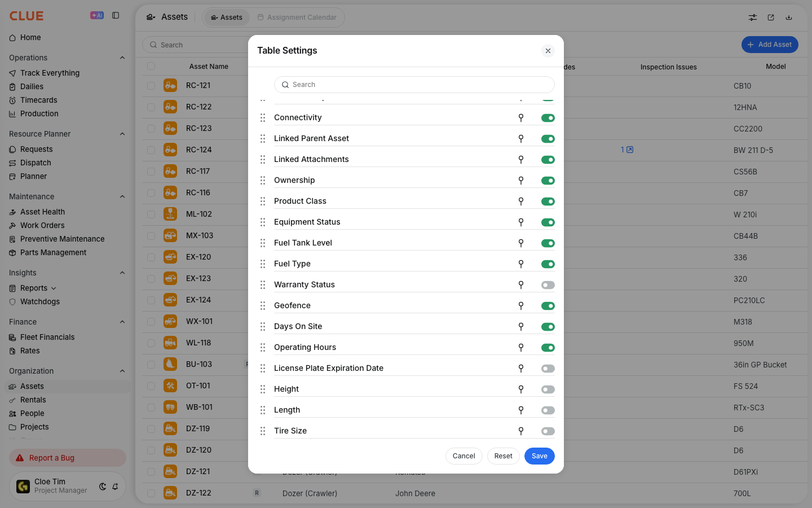Grab the Height row drag handle
This screenshot has height=508, width=812.
[x=263, y=389]
